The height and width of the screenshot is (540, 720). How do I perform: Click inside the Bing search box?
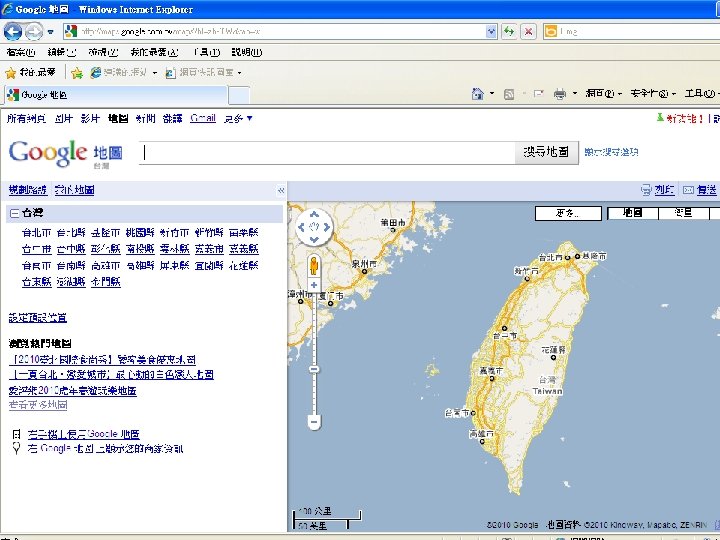point(638,32)
